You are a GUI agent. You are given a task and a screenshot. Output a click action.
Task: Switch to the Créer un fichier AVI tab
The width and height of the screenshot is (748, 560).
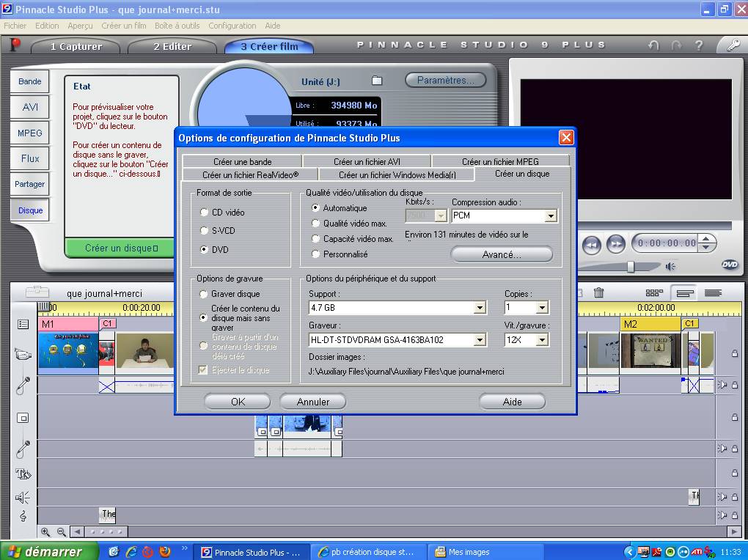coord(367,162)
